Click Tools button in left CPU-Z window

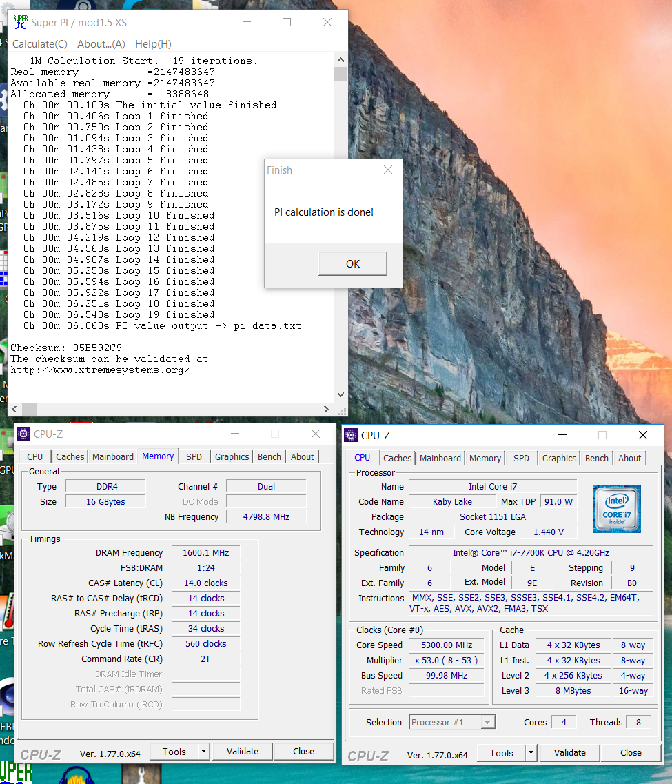[174, 752]
